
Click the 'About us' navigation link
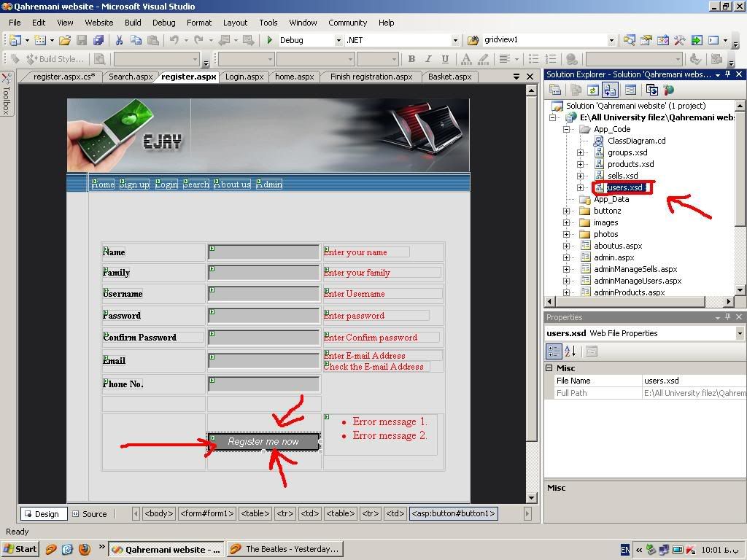pyautogui.click(x=232, y=184)
